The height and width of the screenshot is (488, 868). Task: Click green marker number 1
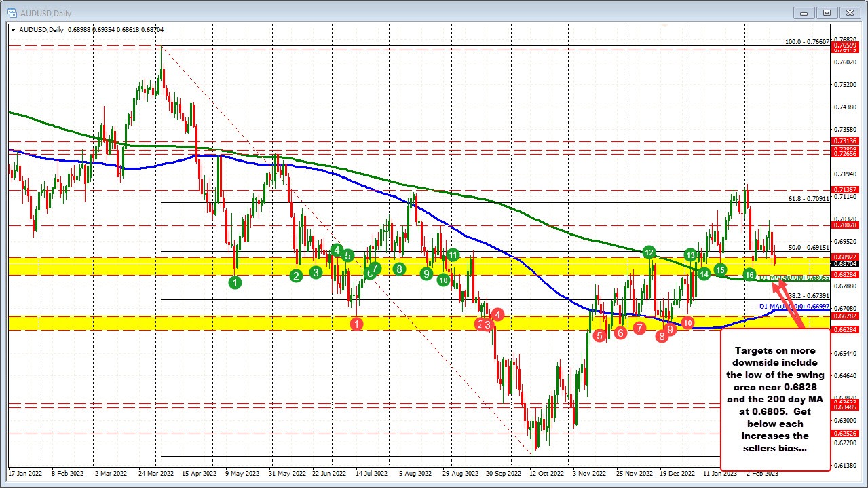(x=235, y=283)
